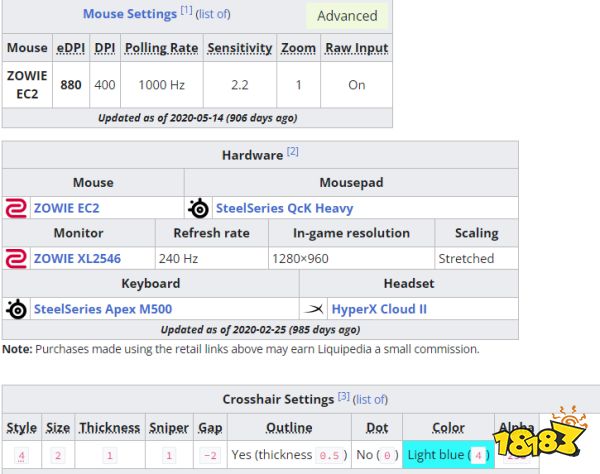
Task: Click the Light blue color cell
Action: 448,454
